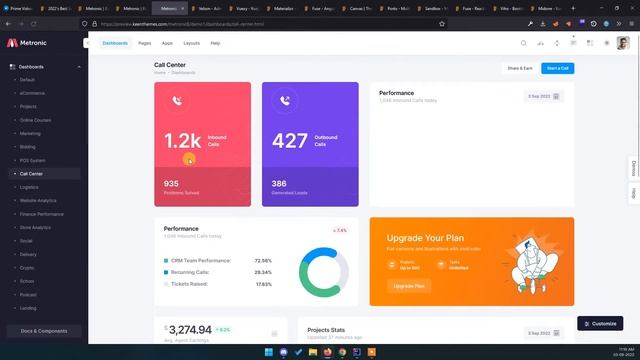The width and height of the screenshot is (640, 360).
Task: Open the activity chart icon in header
Action: coord(540,43)
